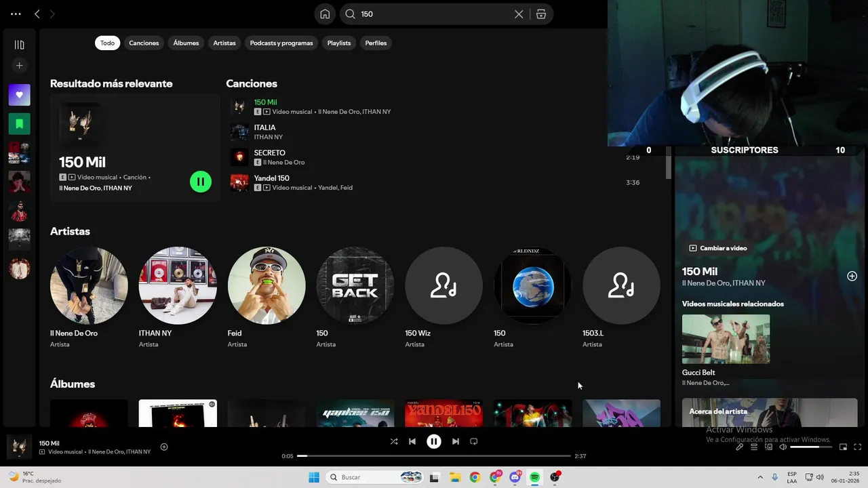Open the Yandel 150 song row
This screenshot has width=868, height=488.
(x=444, y=182)
